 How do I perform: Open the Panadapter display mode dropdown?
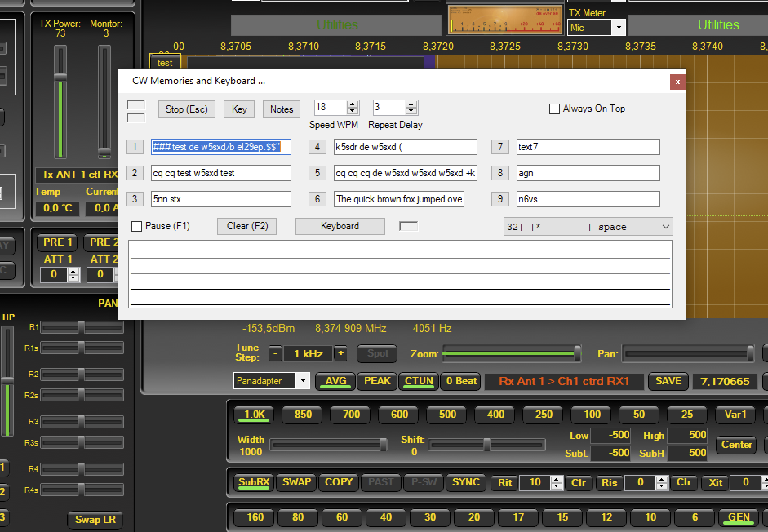coord(304,381)
